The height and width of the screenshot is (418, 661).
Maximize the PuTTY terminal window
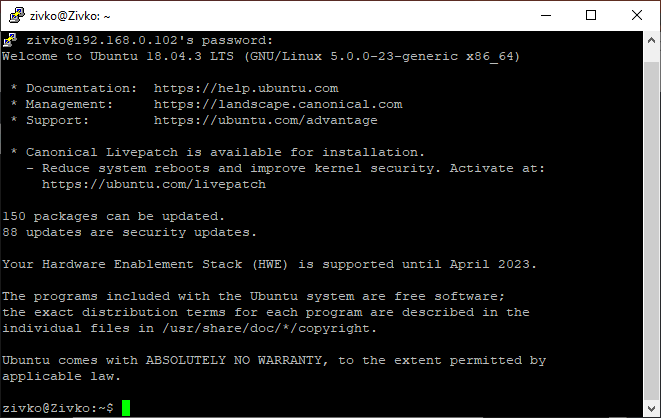(590, 15)
